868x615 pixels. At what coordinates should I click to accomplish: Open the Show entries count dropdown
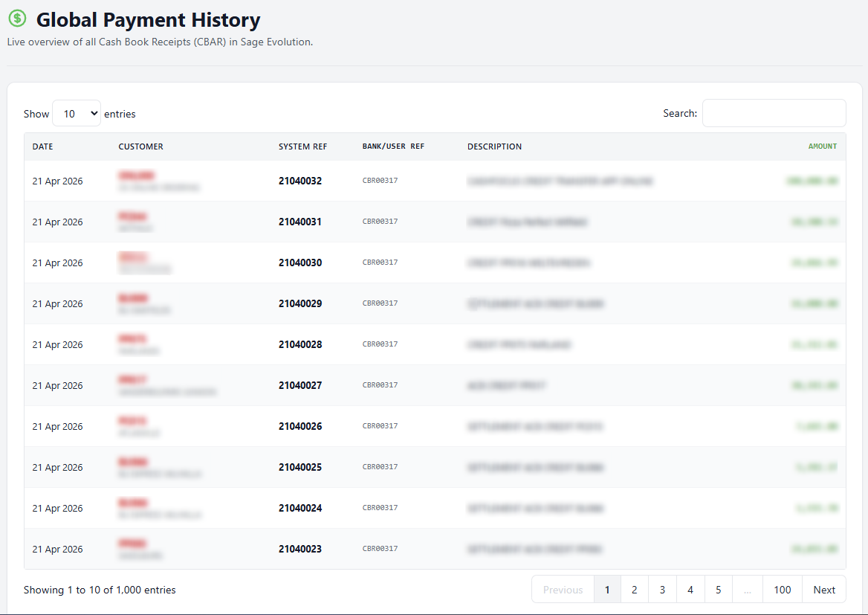[77, 114]
